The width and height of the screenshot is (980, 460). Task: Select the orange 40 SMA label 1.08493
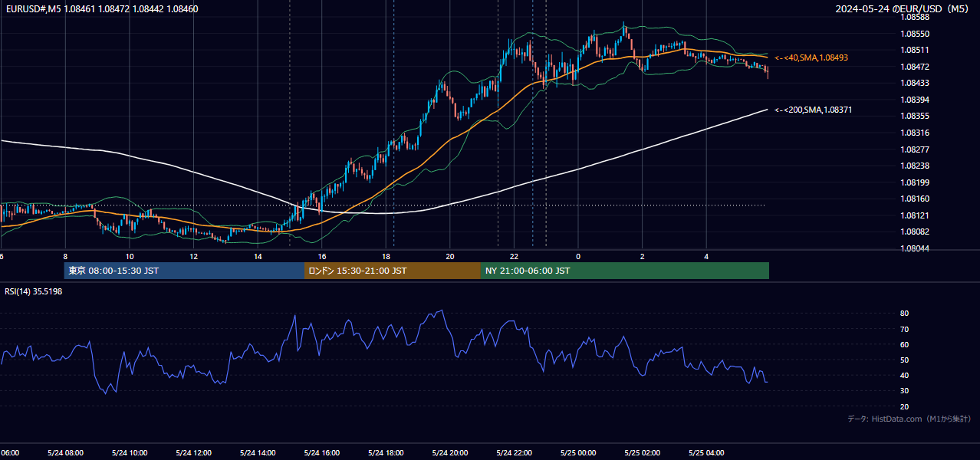tap(811, 58)
